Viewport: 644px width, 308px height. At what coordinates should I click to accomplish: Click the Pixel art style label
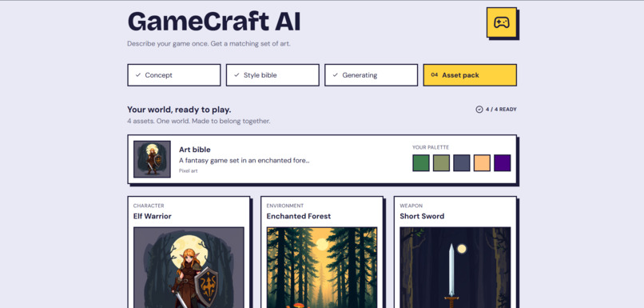click(x=188, y=170)
